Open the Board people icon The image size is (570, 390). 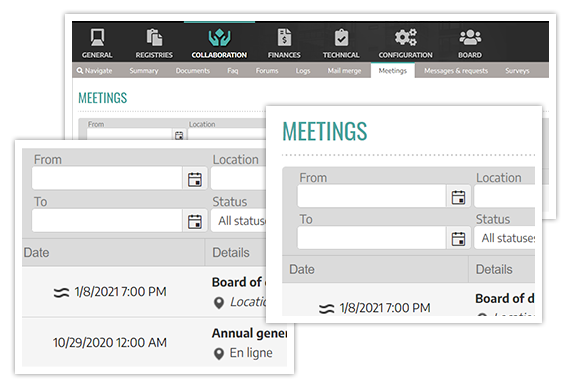470,38
